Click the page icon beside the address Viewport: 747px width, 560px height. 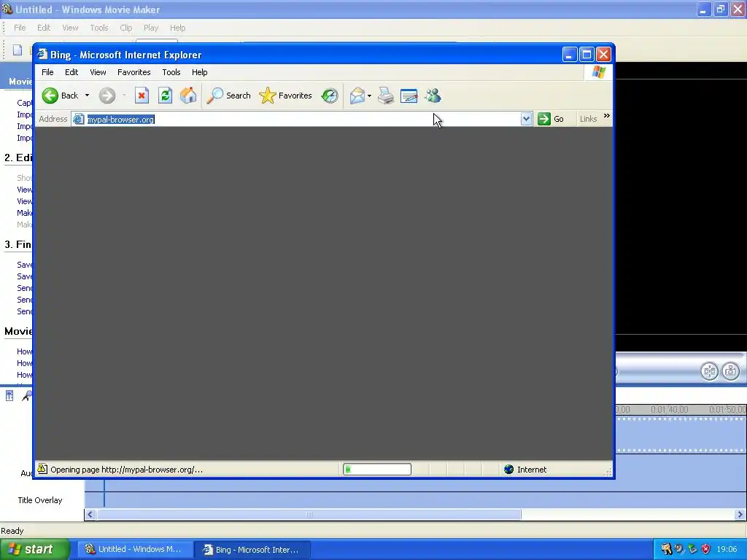pyautogui.click(x=79, y=119)
